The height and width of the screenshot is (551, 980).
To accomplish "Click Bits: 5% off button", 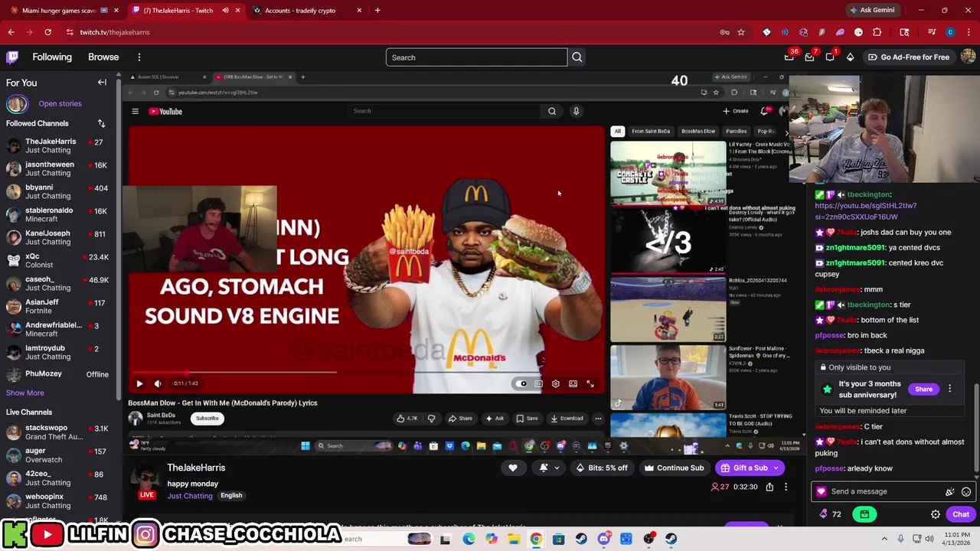I will 602,468.
